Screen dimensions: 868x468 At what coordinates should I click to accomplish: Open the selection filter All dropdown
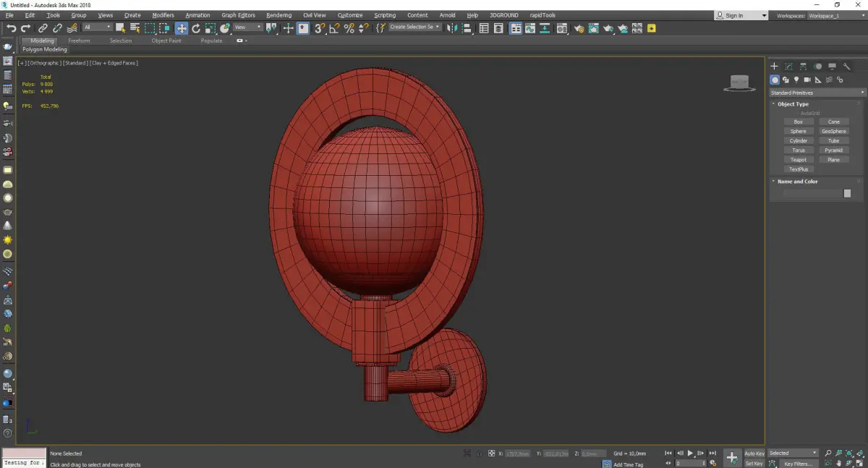[x=97, y=27]
